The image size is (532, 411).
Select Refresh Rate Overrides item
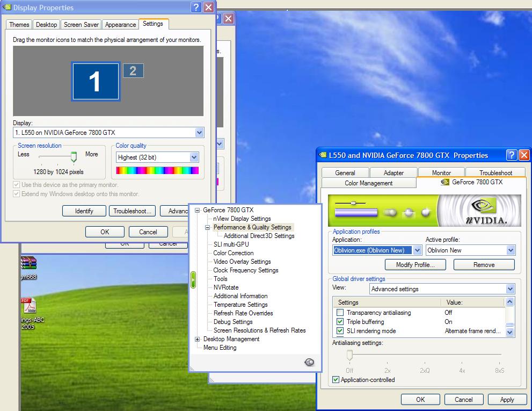click(x=243, y=313)
